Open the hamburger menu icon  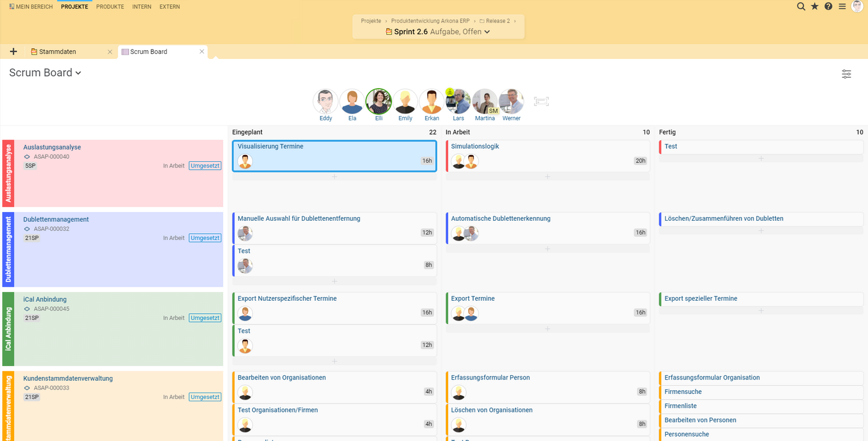842,6
